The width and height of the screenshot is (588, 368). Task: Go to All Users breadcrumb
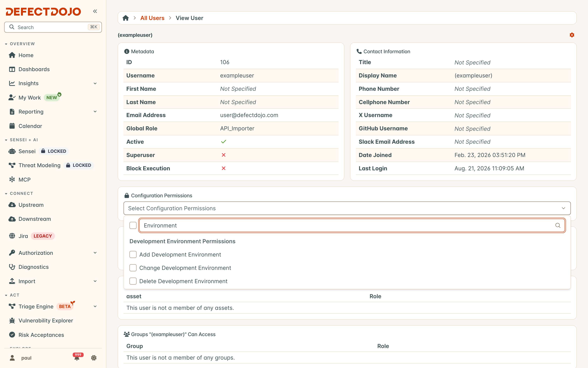coord(152,18)
